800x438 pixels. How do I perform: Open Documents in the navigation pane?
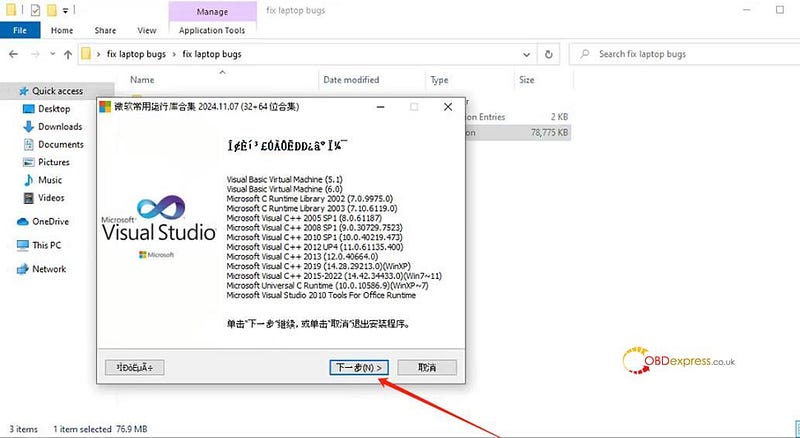61,144
